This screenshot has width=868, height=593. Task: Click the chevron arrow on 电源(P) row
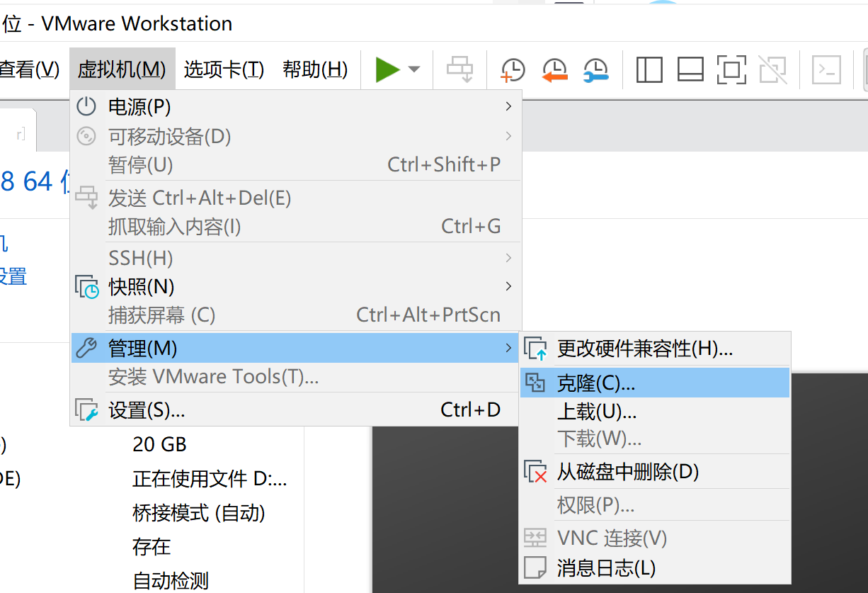[508, 107]
